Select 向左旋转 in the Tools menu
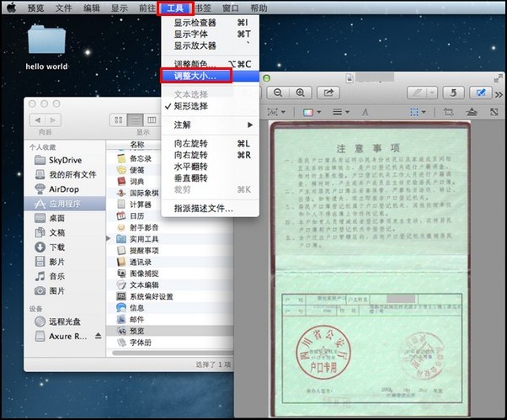The width and height of the screenshot is (507, 420). tap(190, 143)
